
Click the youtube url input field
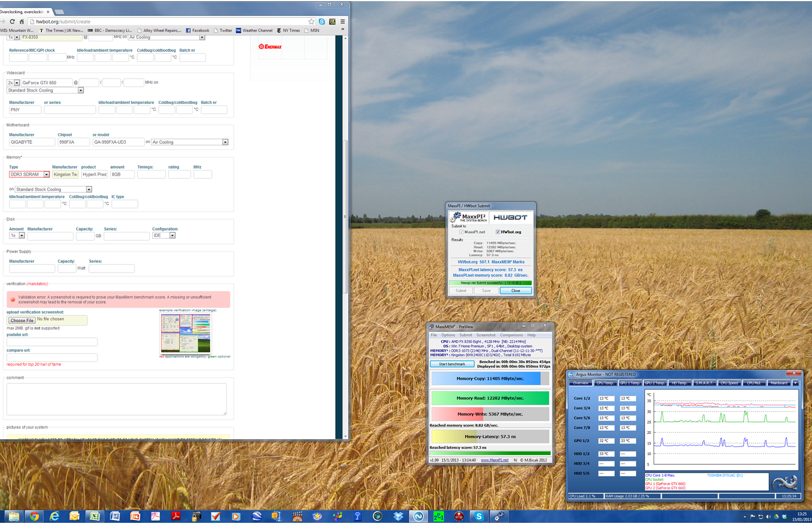[52, 342]
